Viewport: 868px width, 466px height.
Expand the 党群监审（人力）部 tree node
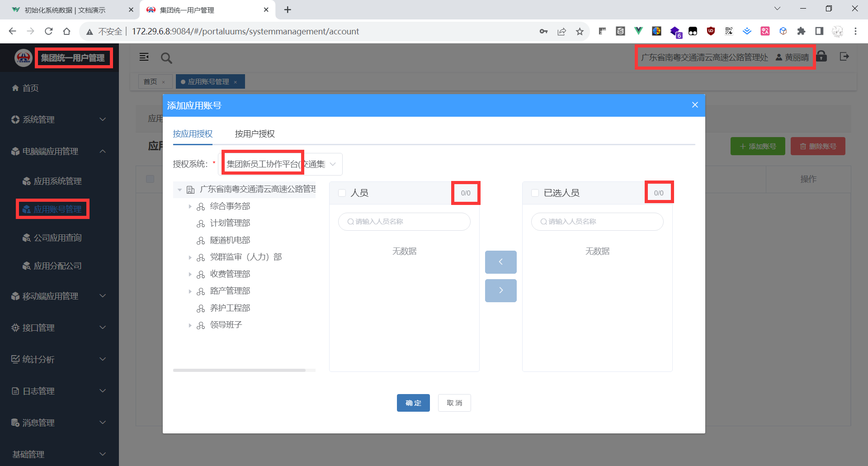(190, 257)
